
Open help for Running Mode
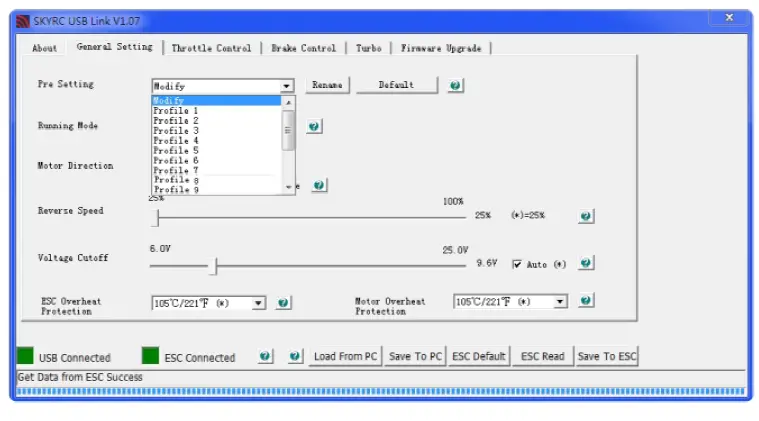tap(314, 127)
